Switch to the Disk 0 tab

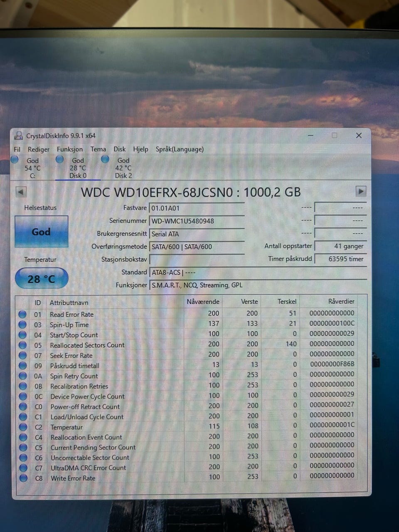[x=78, y=168]
